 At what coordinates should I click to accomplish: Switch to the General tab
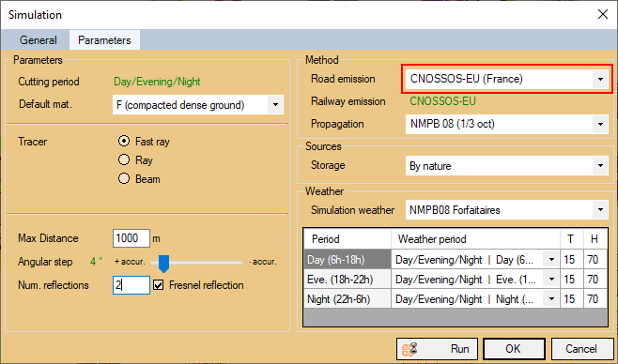(x=39, y=40)
